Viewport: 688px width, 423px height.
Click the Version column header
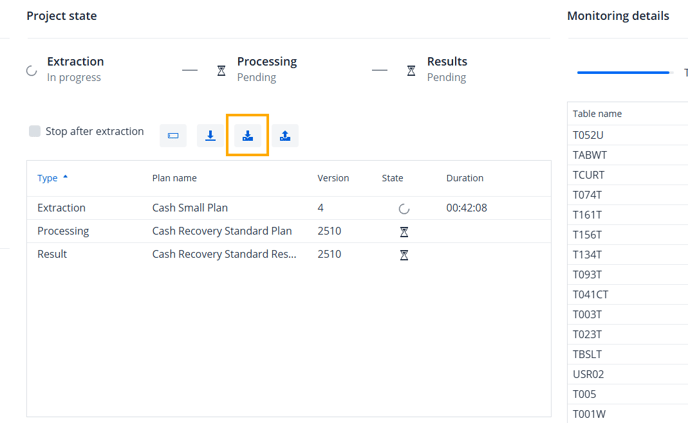[333, 178]
